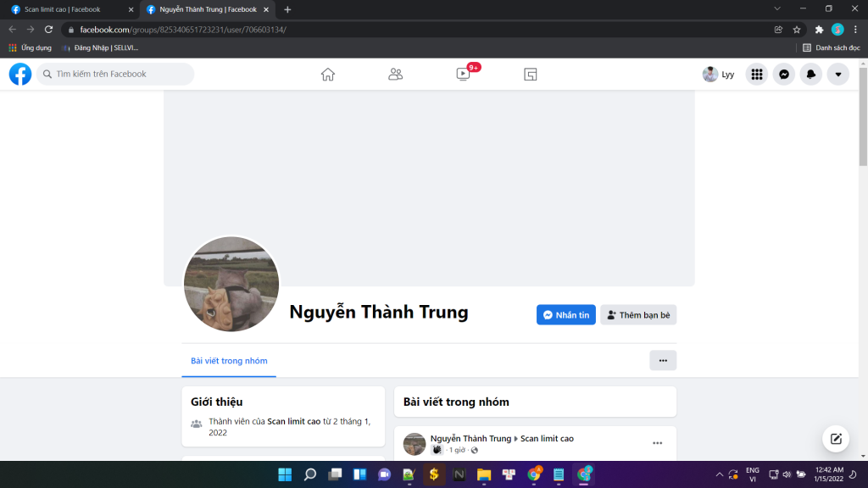
Task: Go forward in browser history
Action: click(31, 30)
